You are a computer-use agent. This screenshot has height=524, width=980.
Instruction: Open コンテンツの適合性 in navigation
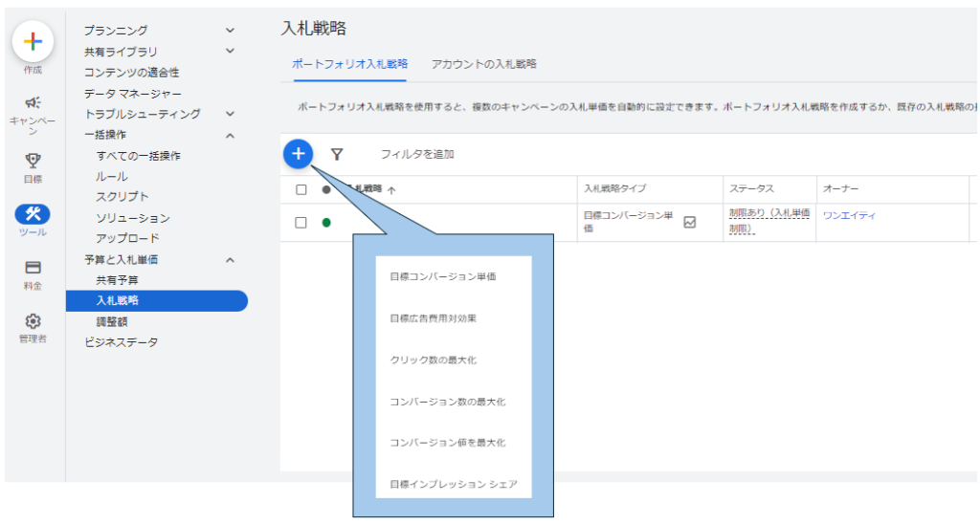132,73
